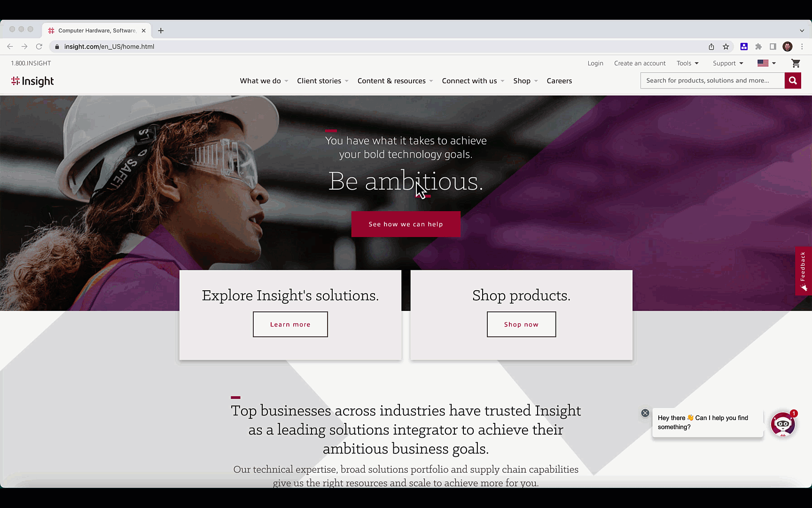
Task: Click the product search input field
Action: 712,80
